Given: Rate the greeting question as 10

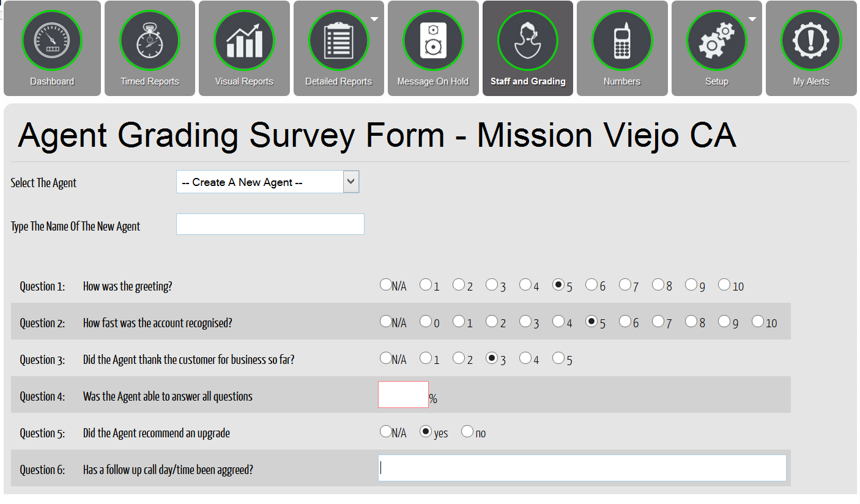Looking at the screenshot, I should (724, 284).
